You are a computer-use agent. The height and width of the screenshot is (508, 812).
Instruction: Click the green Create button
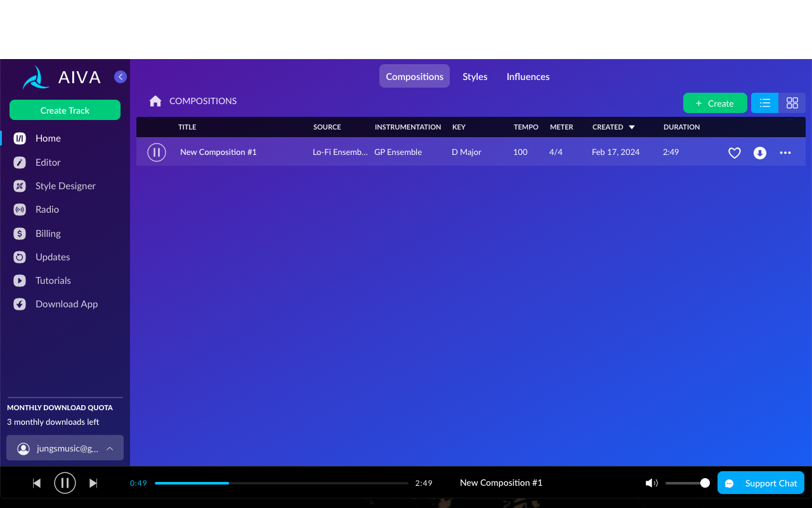coord(715,103)
